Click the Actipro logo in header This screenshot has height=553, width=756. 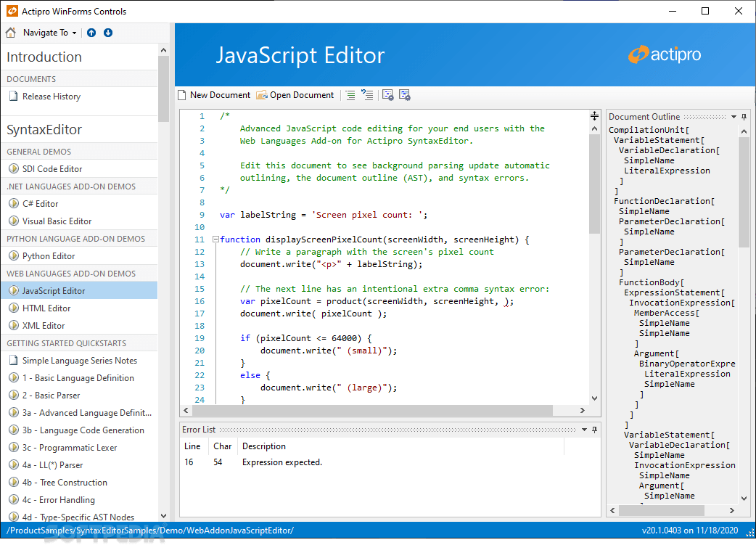(665, 54)
